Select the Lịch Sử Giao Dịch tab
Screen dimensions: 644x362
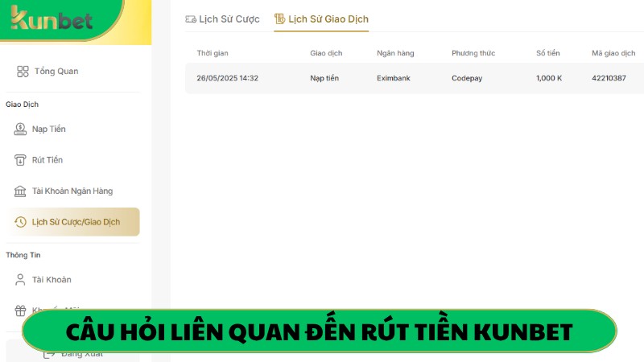(321, 19)
